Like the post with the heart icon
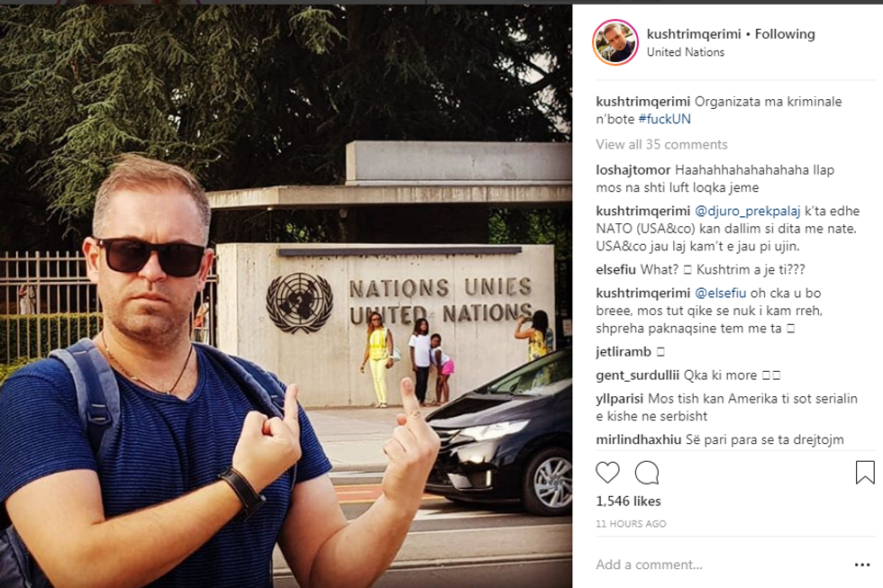The image size is (883, 588). click(607, 472)
